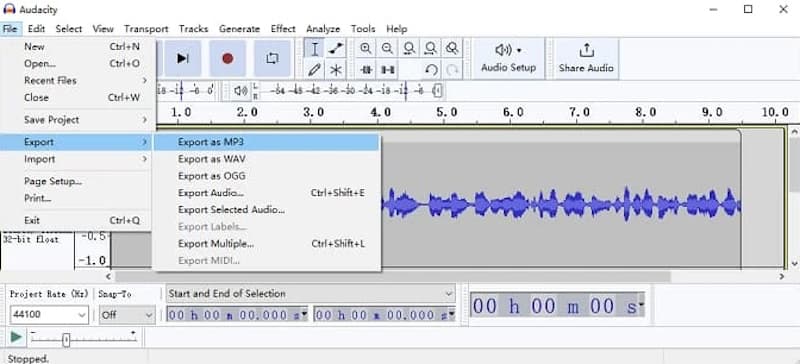Image resolution: width=800 pixels, height=364 pixels.
Task: Choose Close from the File menu
Action: 76,97
